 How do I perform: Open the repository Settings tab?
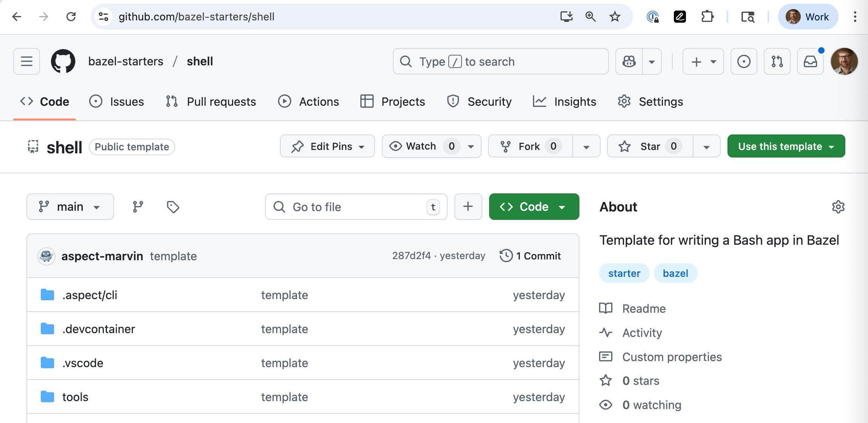pos(650,102)
